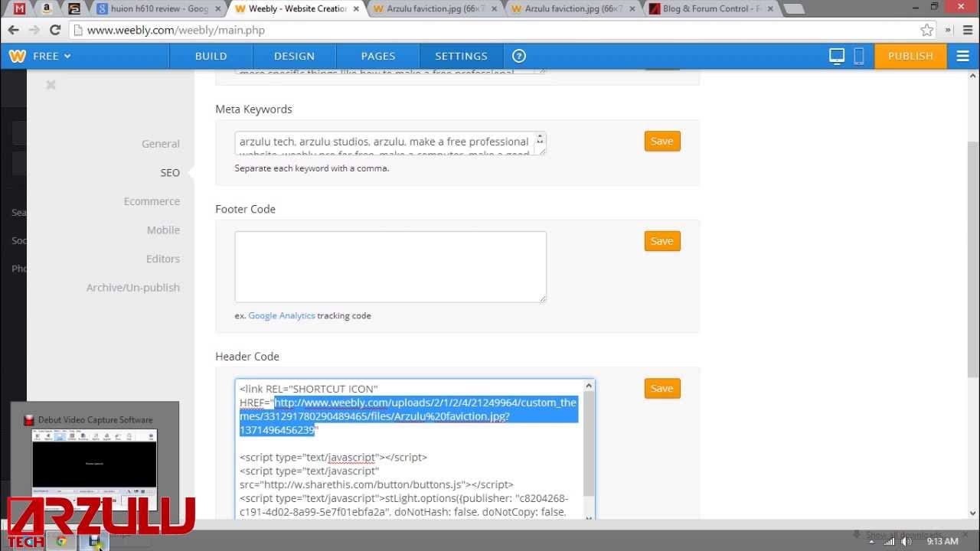Click the PUBLISH button
Viewport: 980px width, 551px height.
(x=910, y=55)
